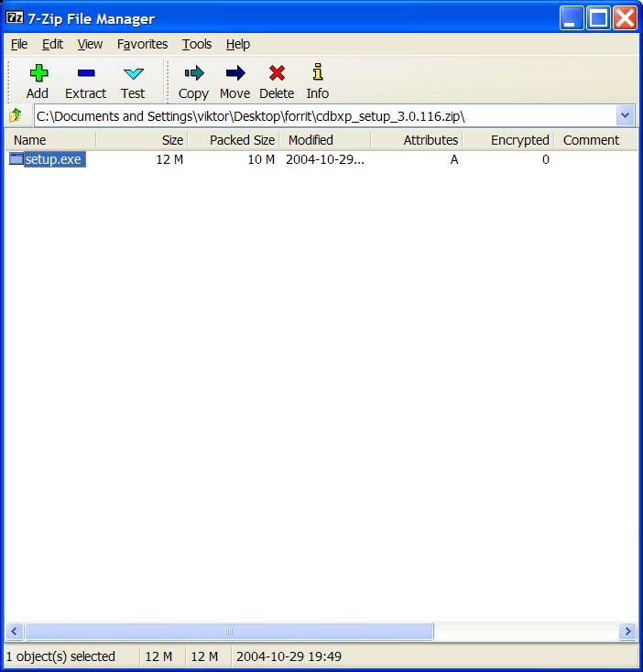The height and width of the screenshot is (672, 643).
Task: Hit the red Delete icon
Action: 277,74
